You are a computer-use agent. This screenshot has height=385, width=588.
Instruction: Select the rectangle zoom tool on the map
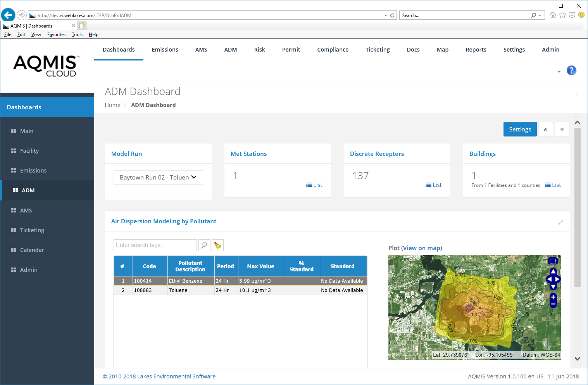[553, 261]
